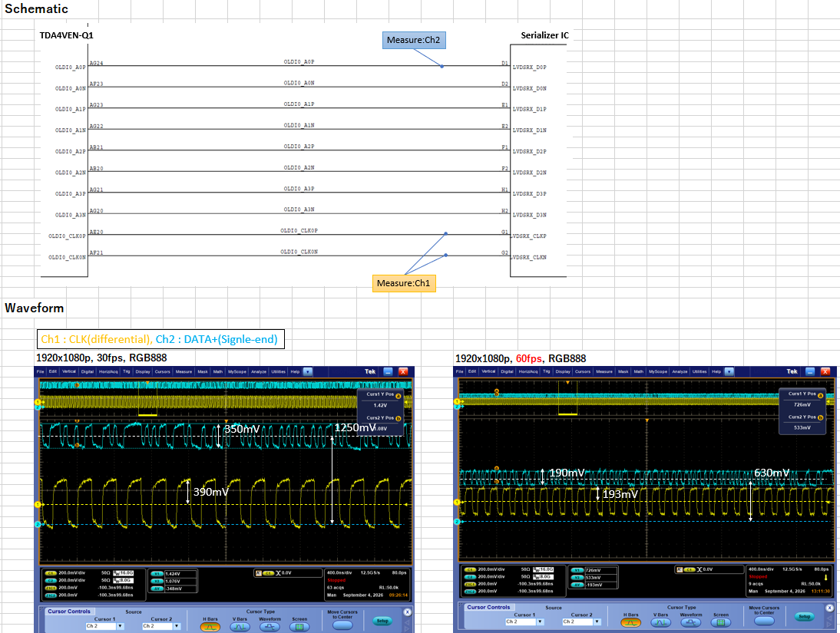The image size is (840, 633).
Task: Click Z1C1 zoom badge in left scope readout
Action: coord(51,588)
